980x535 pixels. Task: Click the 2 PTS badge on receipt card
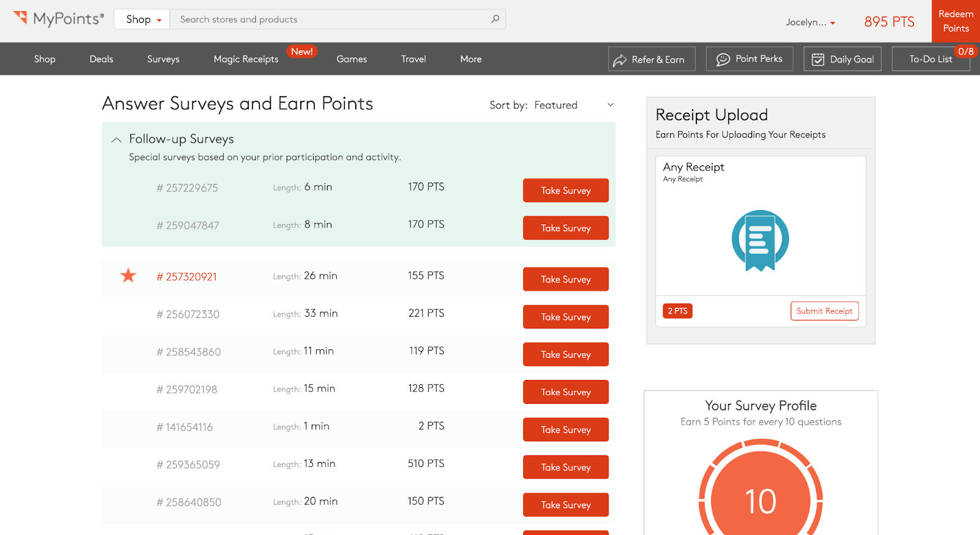coord(677,311)
